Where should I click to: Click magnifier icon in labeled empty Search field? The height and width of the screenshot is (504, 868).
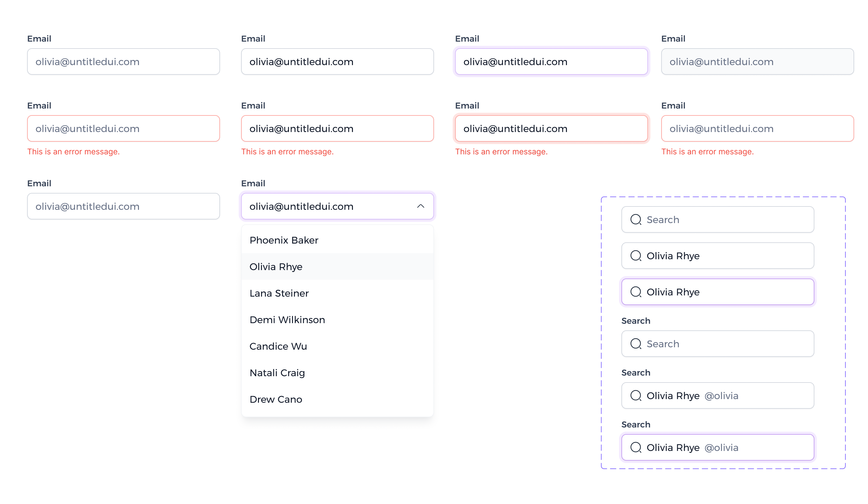coord(636,344)
